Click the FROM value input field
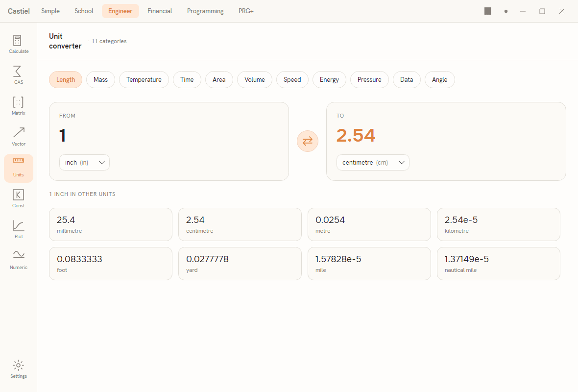This screenshot has width=578, height=392. click(169, 135)
